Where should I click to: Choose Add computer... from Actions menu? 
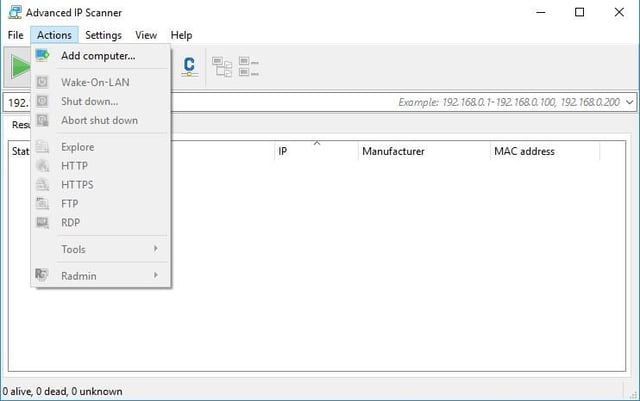tap(101, 56)
